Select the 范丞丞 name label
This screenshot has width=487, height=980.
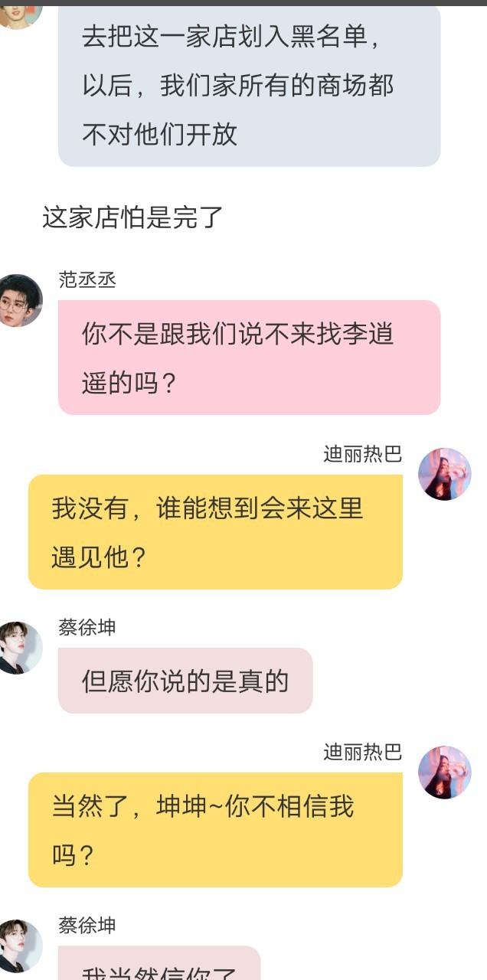pyautogui.click(x=87, y=279)
